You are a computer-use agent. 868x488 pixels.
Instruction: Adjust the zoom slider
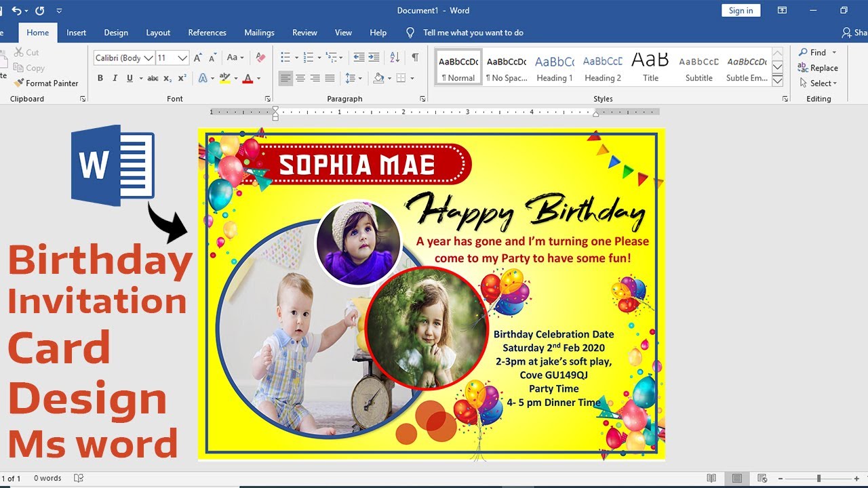[818, 479]
